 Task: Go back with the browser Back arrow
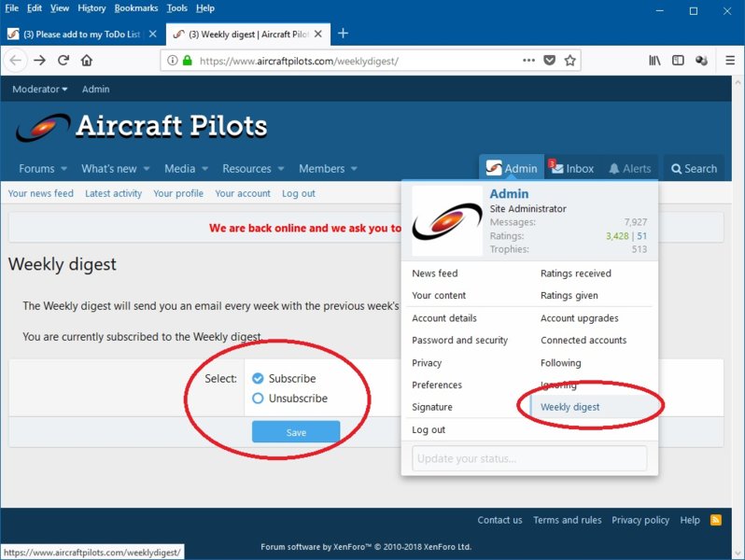coord(15,61)
